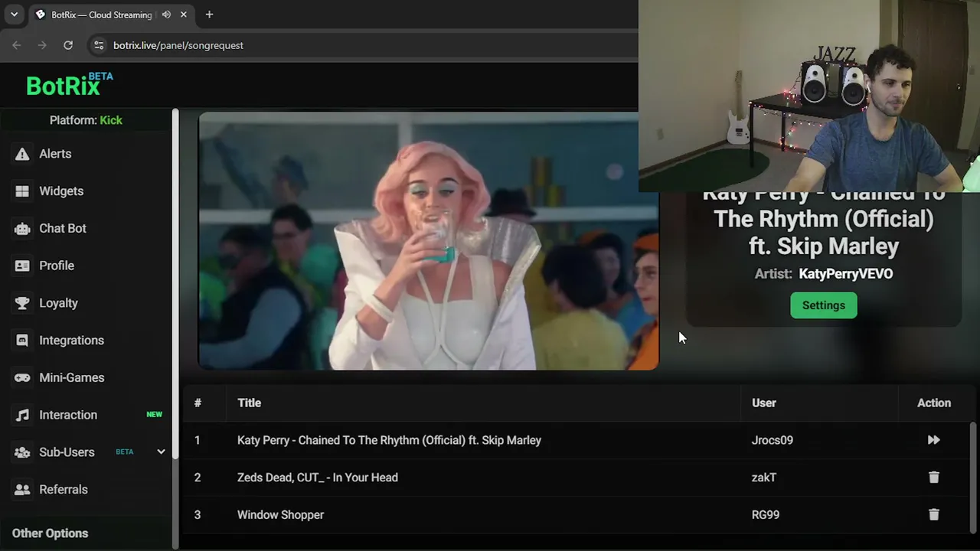Viewport: 980px width, 551px height.
Task: View site information for botrix.live
Action: coord(98,45)
